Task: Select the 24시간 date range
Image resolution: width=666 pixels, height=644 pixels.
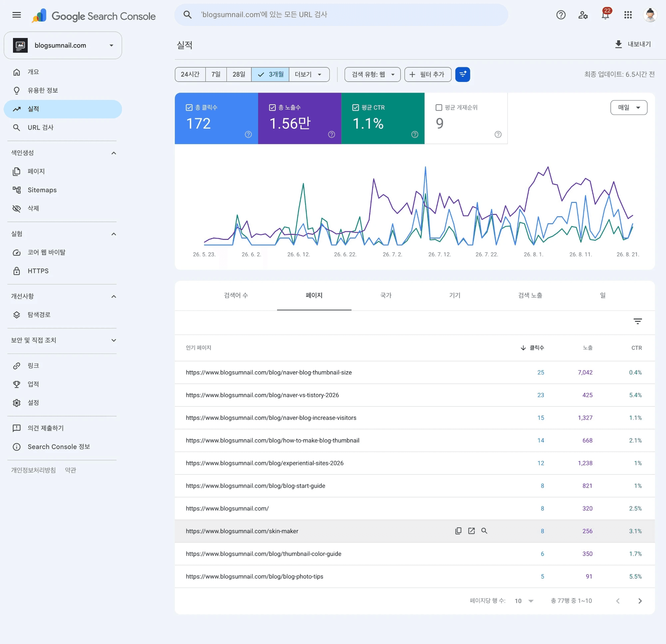Action: click(x=190, y=74)
